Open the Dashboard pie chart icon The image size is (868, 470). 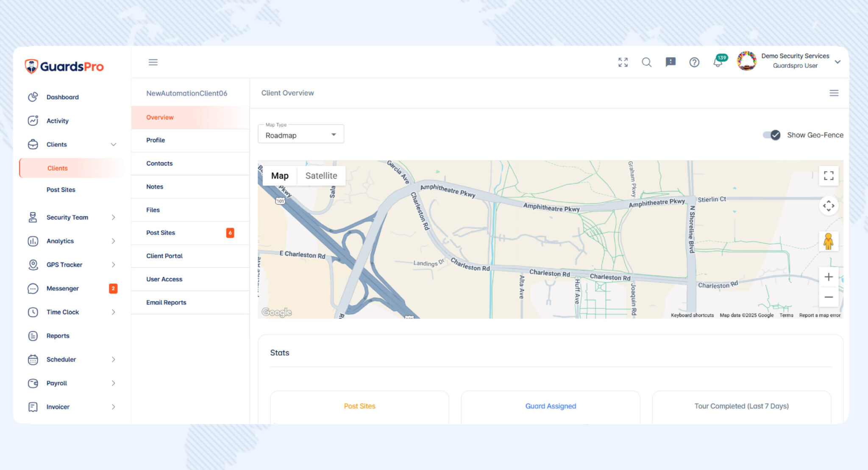click(33, 97)
